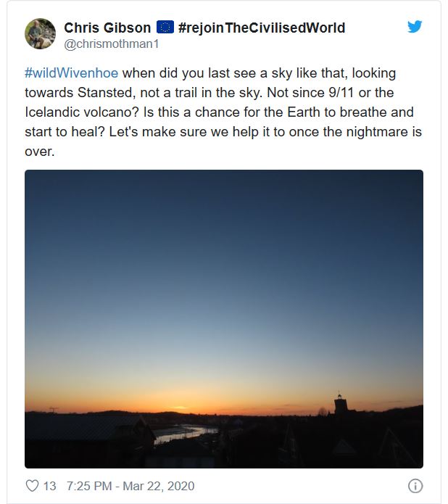Click the word Stansted in the tweet
The width and height of the screenshot is (448, 504).
pyautogui.click(x=105, y=93)
